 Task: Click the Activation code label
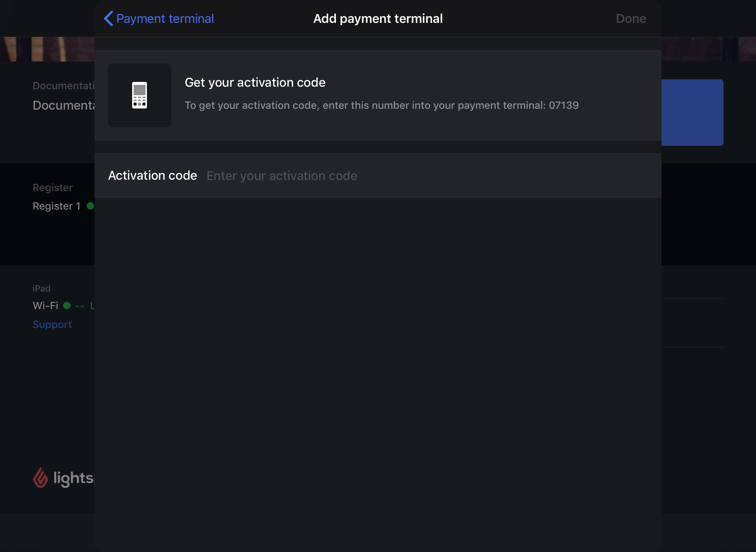[152, 176]
